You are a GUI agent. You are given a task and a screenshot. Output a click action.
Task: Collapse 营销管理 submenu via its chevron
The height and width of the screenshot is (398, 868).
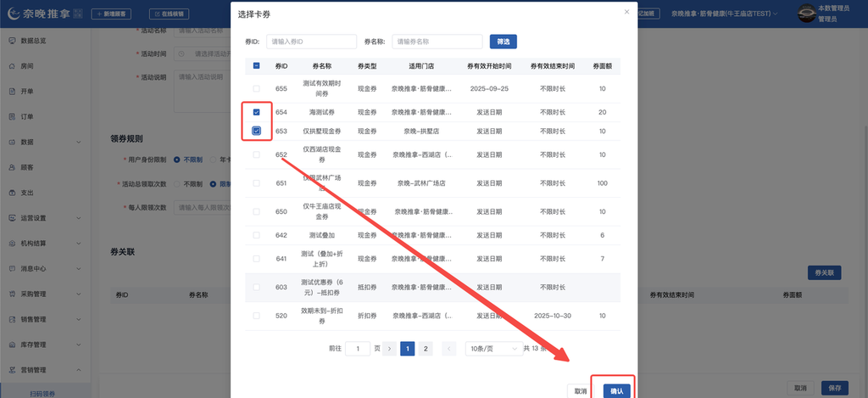coord(78,370)
